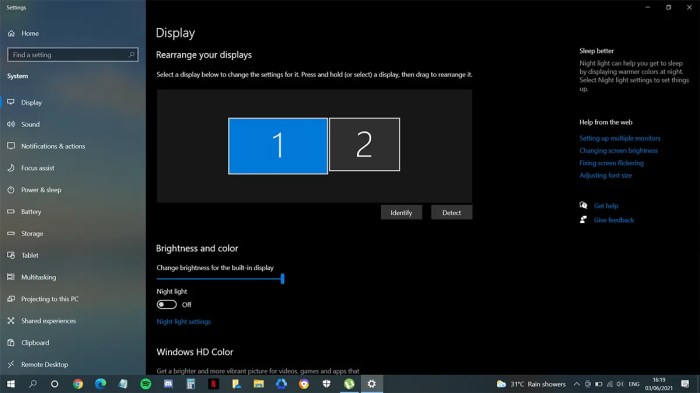
Task: Click the Give feedback person icon
Action: point(583,220)
